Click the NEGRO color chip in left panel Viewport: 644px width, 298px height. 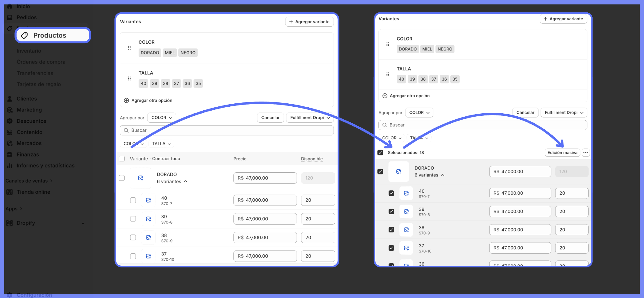[188, 53]
